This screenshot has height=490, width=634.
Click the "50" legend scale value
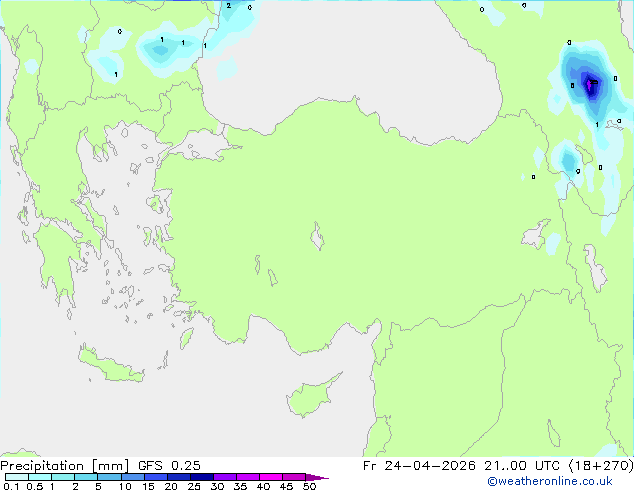[309, 486]
